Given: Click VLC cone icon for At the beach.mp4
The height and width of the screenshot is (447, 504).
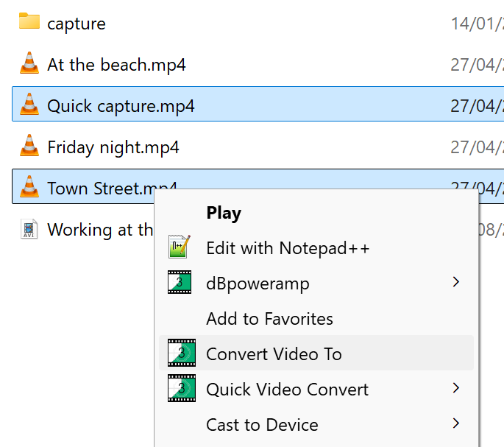Looking at the screenshot, I should (29, 64).
